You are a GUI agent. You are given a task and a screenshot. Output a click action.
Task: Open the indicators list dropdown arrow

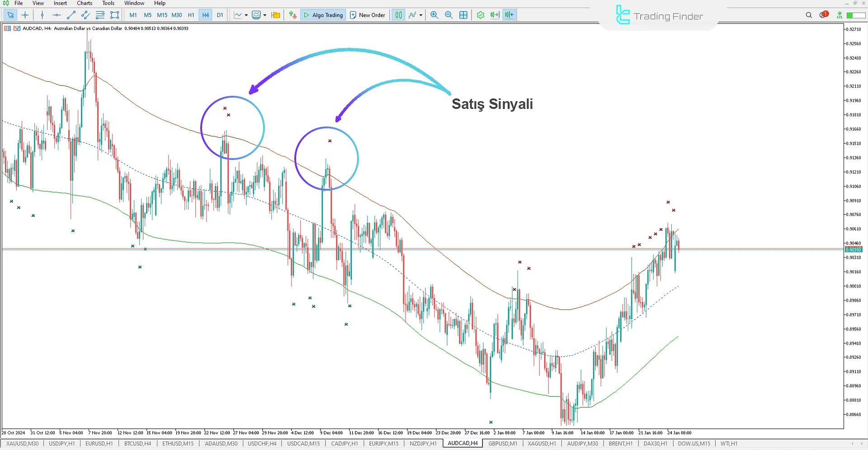click(421, 15)
